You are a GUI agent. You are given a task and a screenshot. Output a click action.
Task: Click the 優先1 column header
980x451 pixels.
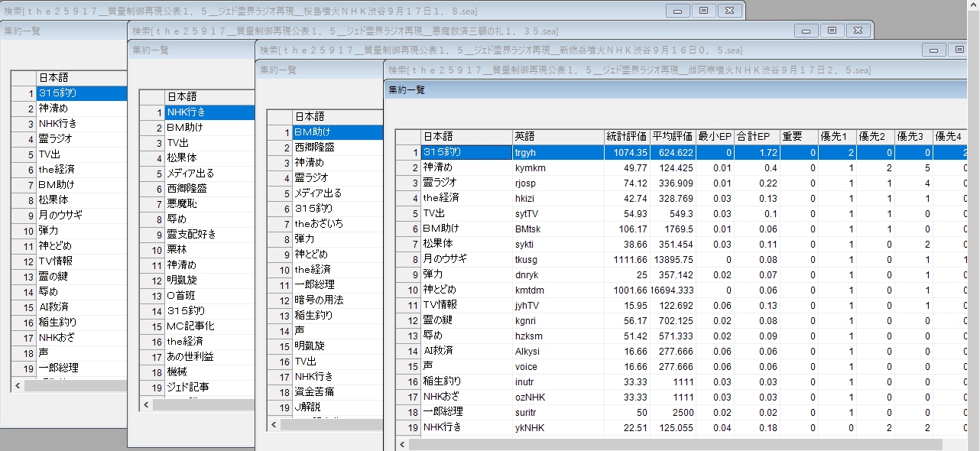(836, 137)
